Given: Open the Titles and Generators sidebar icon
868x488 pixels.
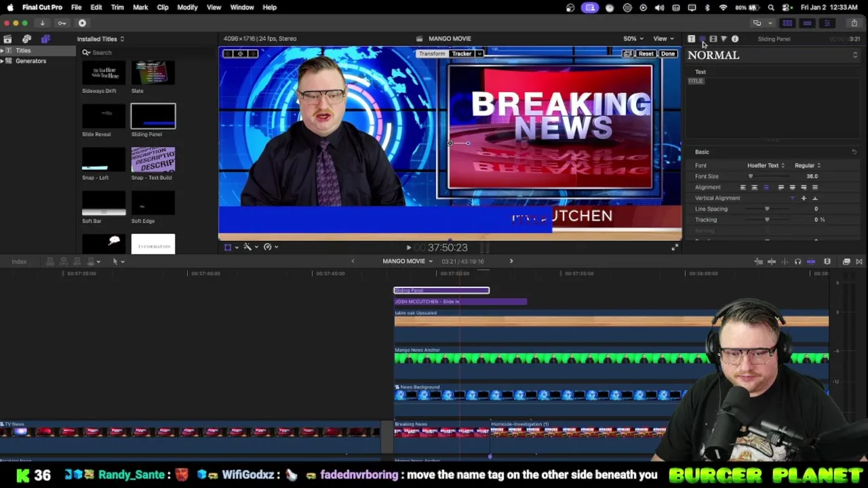Looking at the screenshot, I should (x=45, y=39).
